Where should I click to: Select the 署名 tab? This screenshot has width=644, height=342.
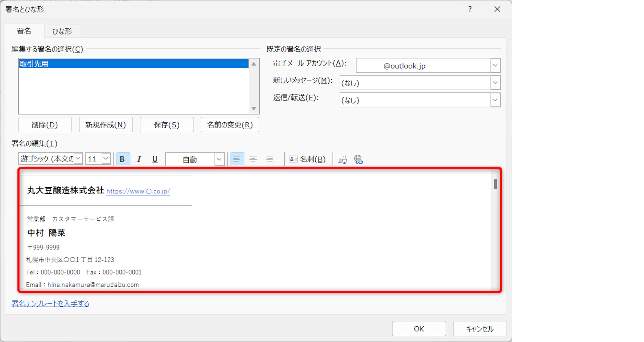pos(24,31)
